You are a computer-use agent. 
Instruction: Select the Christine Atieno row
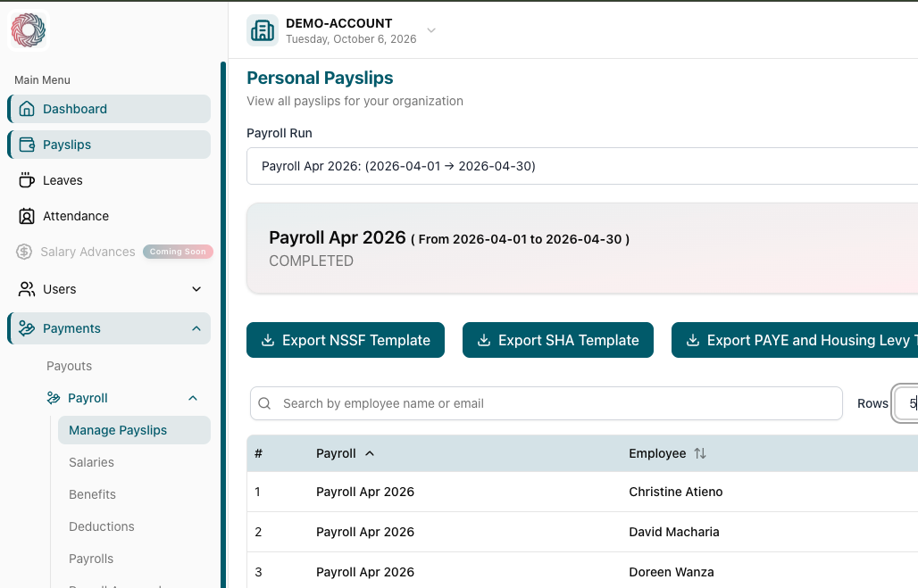pyautogui.click(x=582, y=492)
